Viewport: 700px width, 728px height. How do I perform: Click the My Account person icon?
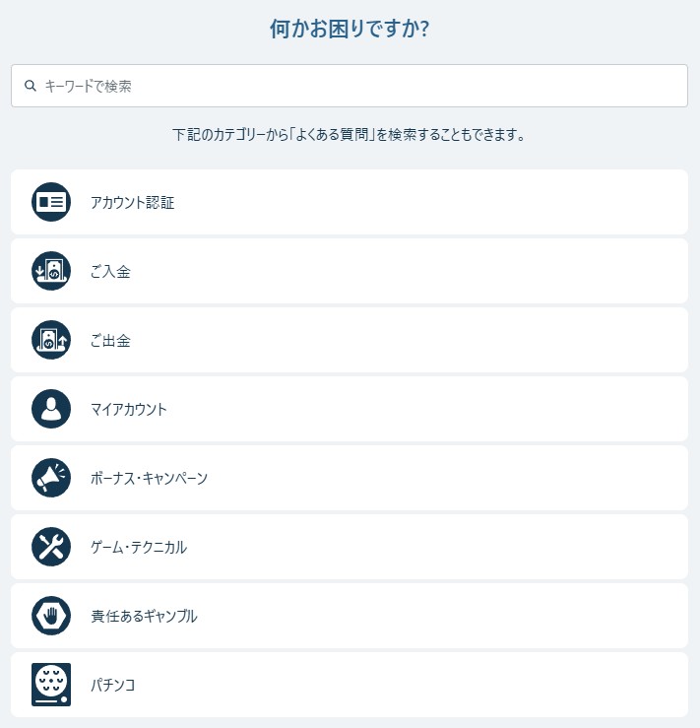point(51,409)
